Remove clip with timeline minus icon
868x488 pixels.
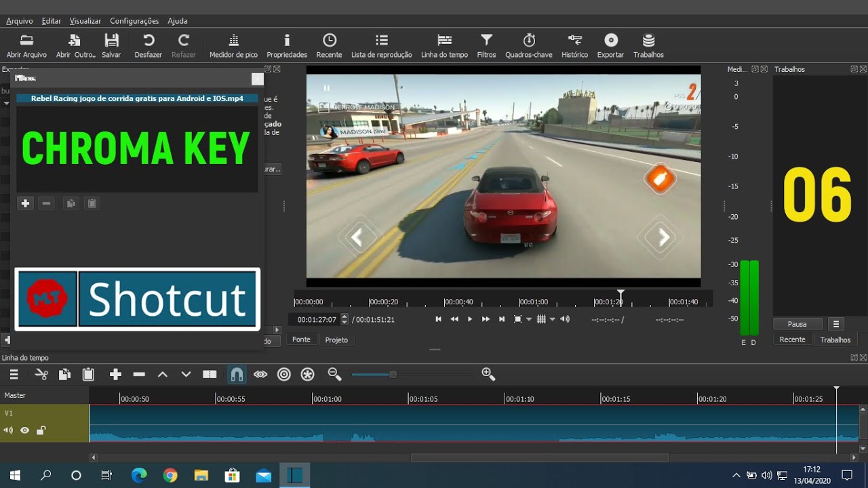click(139, 374)
